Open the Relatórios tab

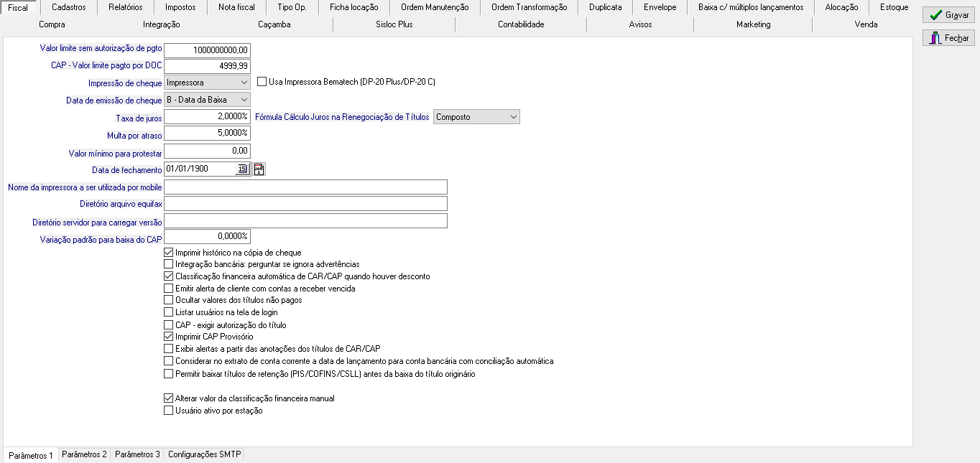click(x=126, y=7)
